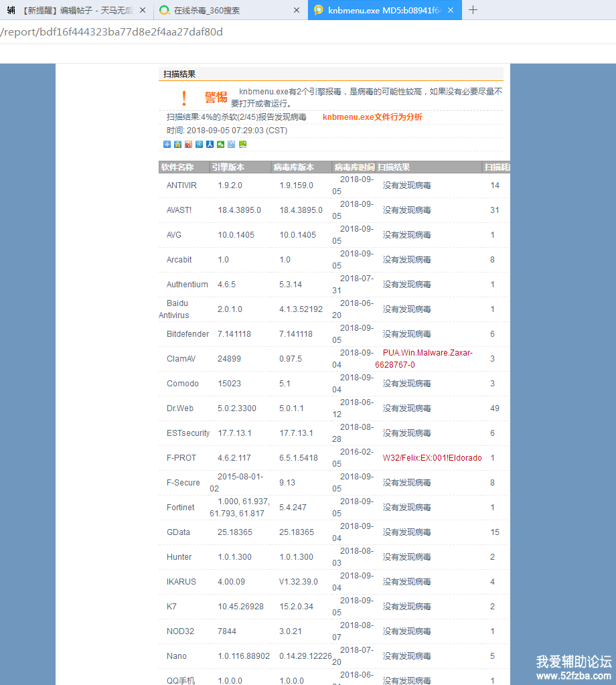Click the first tab's favicon
This screenshot has height=685, width=616.
pos(11,10)
